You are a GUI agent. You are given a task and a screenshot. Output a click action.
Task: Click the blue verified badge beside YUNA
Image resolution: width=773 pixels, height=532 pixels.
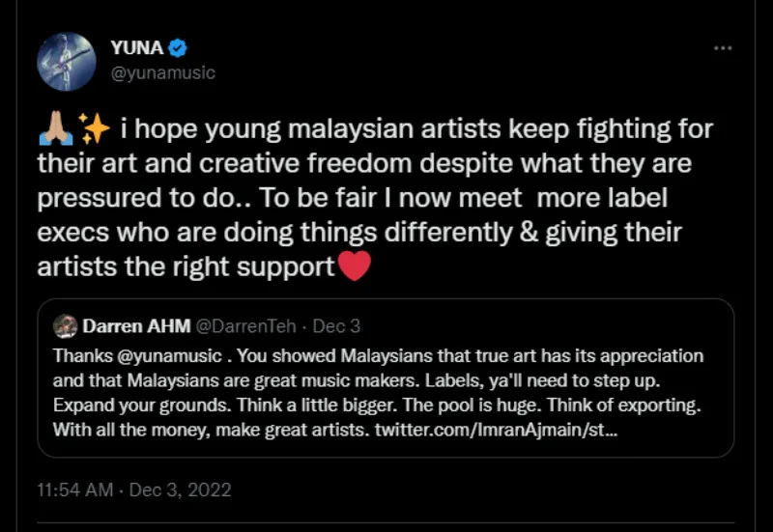[x=180, y=48]
